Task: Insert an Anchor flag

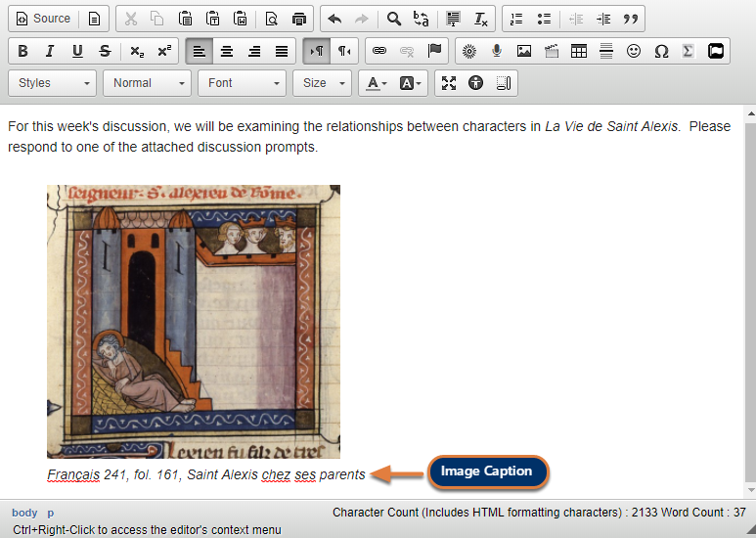Action: click(x=434, y=51)
